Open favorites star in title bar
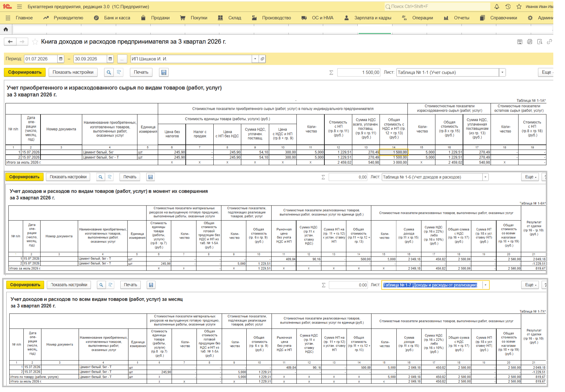 click(519, 6)
